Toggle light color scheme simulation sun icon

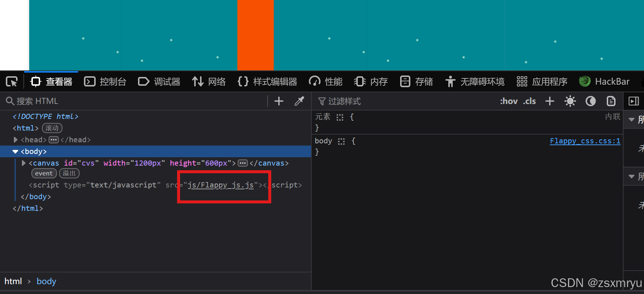tap(570, 101)
